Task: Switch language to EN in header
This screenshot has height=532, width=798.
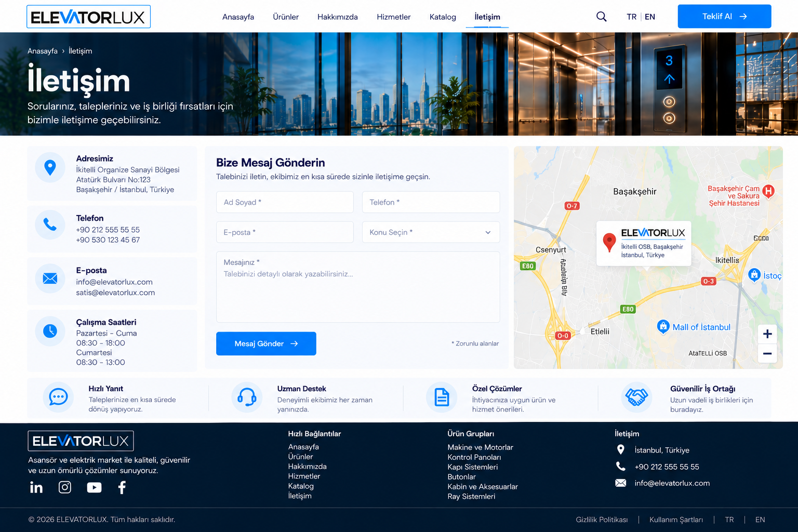Action: (650, 17)
